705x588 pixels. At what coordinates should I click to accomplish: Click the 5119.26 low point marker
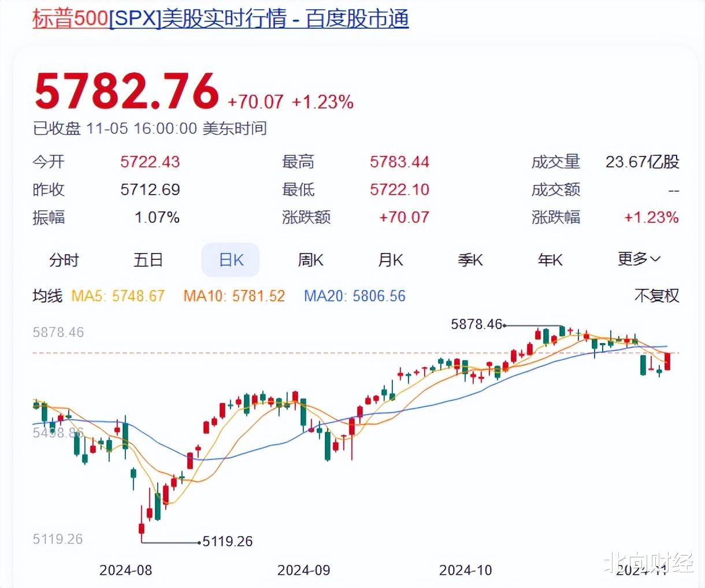(x=227, y=542)
